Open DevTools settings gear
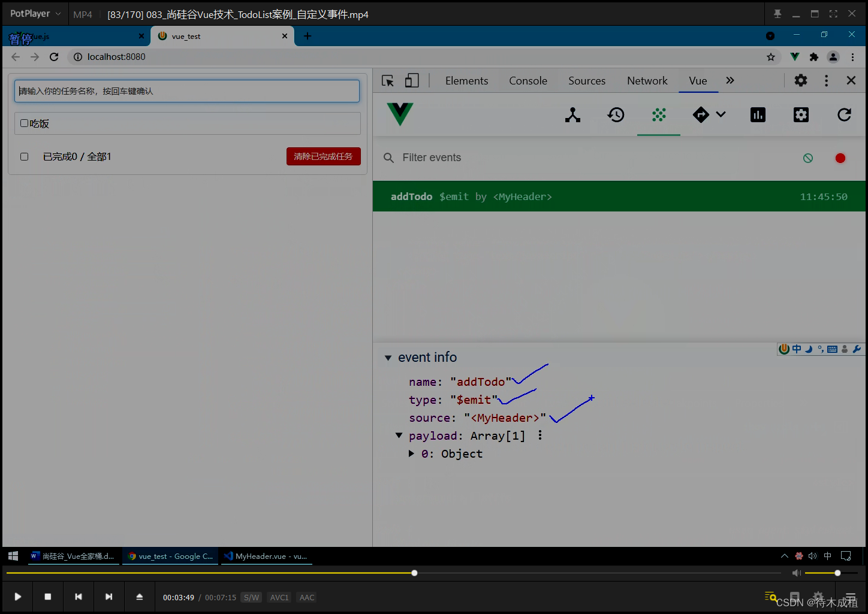The image size is (868, 614). (x=801, y=80)
